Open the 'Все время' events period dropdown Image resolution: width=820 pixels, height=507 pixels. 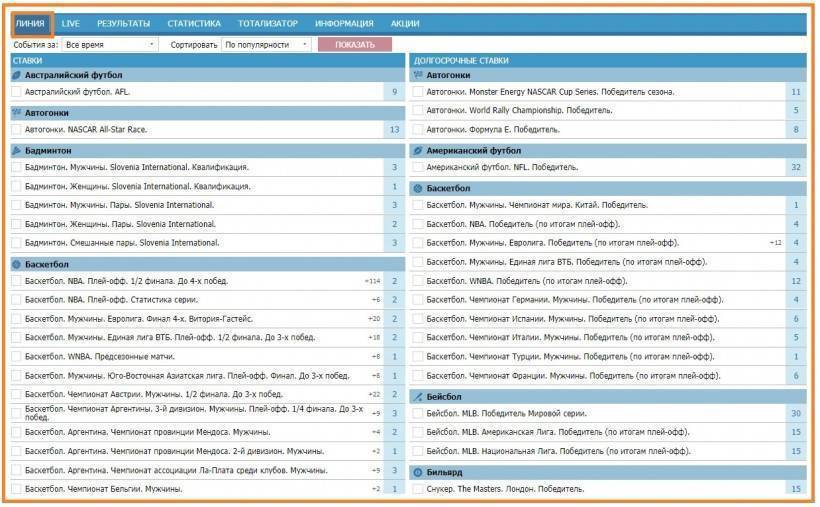point(109,45)
